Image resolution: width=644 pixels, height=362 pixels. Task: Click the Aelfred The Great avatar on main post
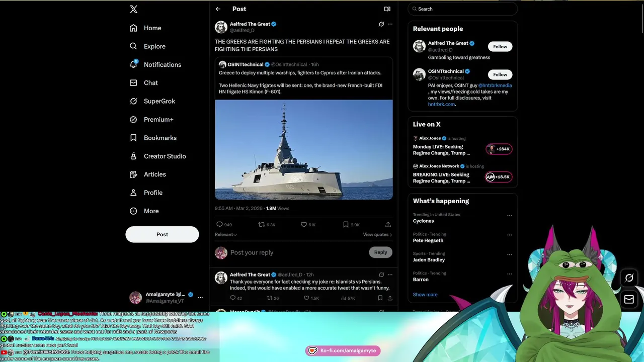click(221, 27)
